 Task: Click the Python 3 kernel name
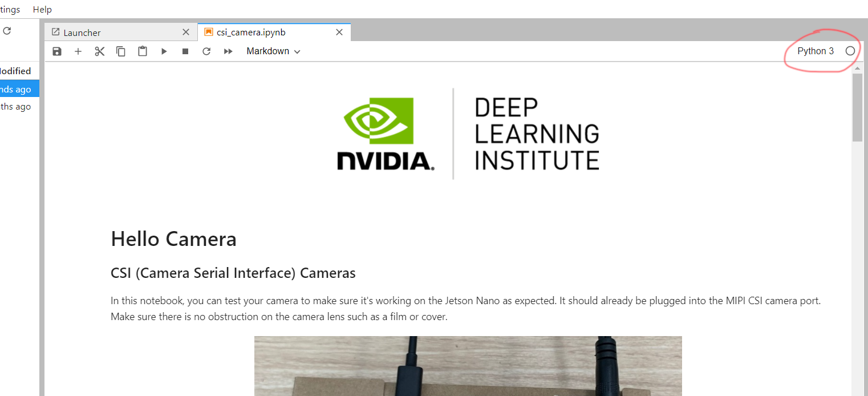pyautogui.click(x=815, y=51)
